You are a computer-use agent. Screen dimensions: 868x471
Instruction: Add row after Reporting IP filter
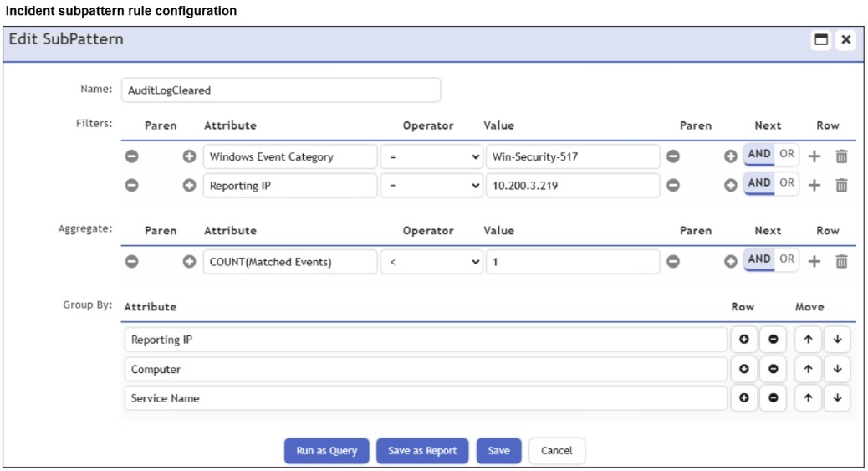tap(814, 186)
